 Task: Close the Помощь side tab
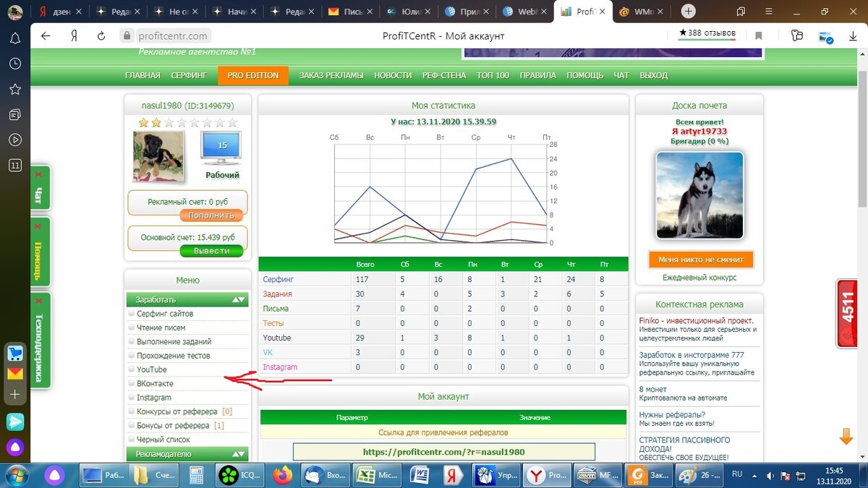tap(38, 227)
